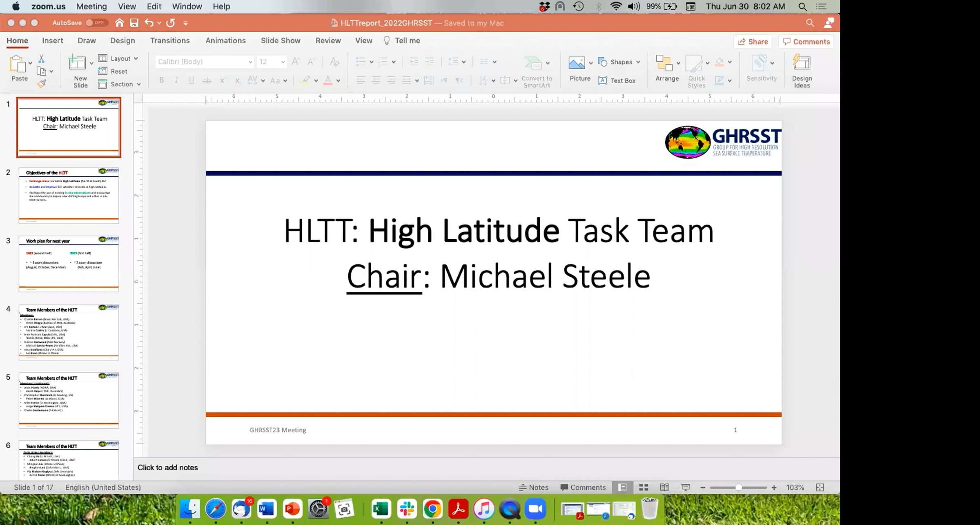
Task: Open the Meeting menu in menu bar
Action: pos(91,7)
